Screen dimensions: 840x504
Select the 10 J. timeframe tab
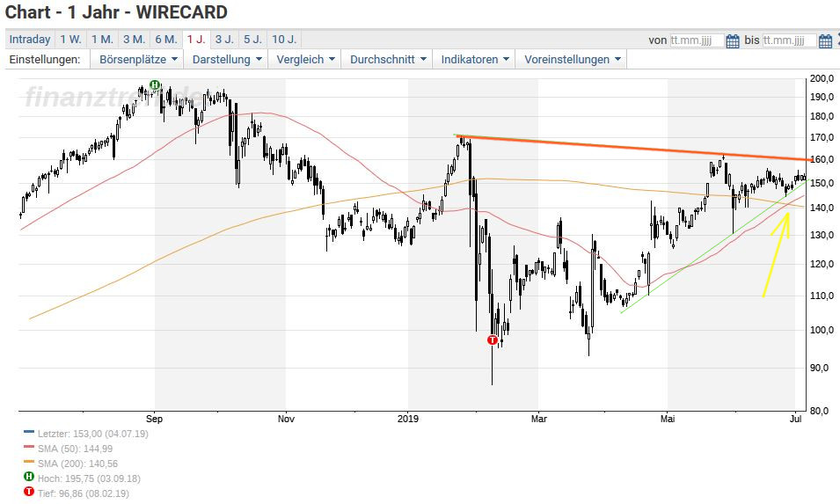284,40
